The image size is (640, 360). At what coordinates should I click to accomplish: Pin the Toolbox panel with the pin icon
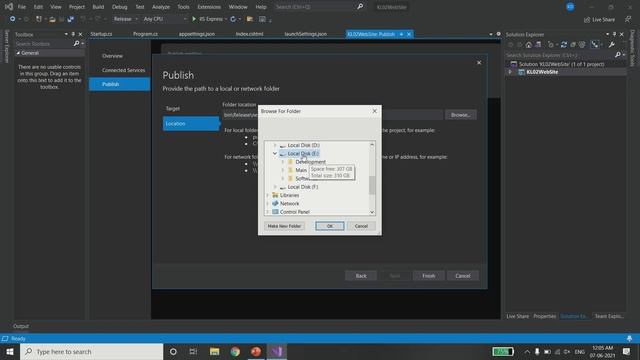pyautogui.click(x=73, y=34)
